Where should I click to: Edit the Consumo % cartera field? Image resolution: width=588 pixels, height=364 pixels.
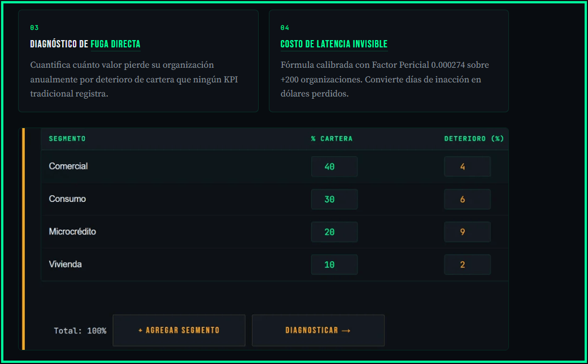tap(334, 199)
